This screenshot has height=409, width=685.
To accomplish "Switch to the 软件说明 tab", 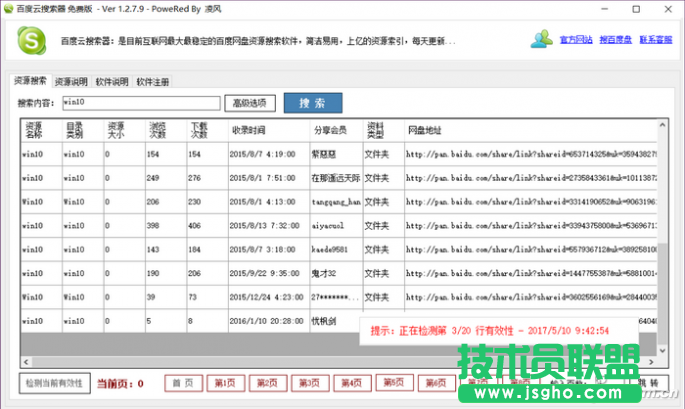I will tap(112, 82).
